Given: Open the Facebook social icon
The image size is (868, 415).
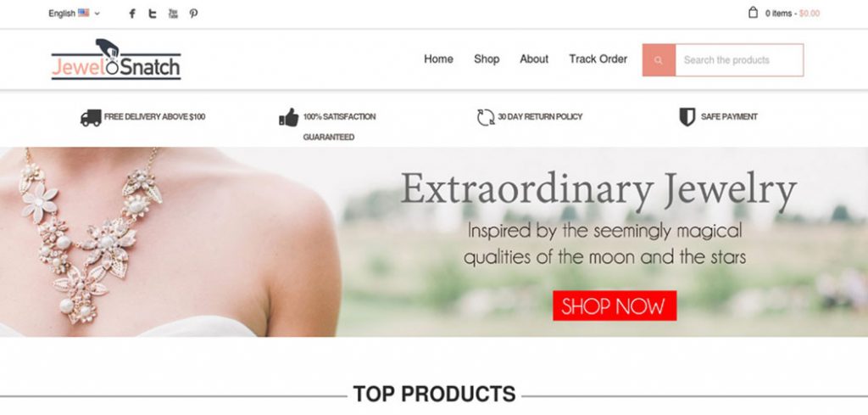Looking at the screenshot, I should pos(131,14).
